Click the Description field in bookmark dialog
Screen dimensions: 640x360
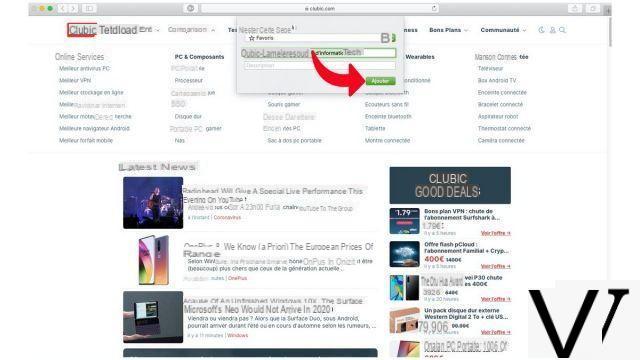pos(320,65)
